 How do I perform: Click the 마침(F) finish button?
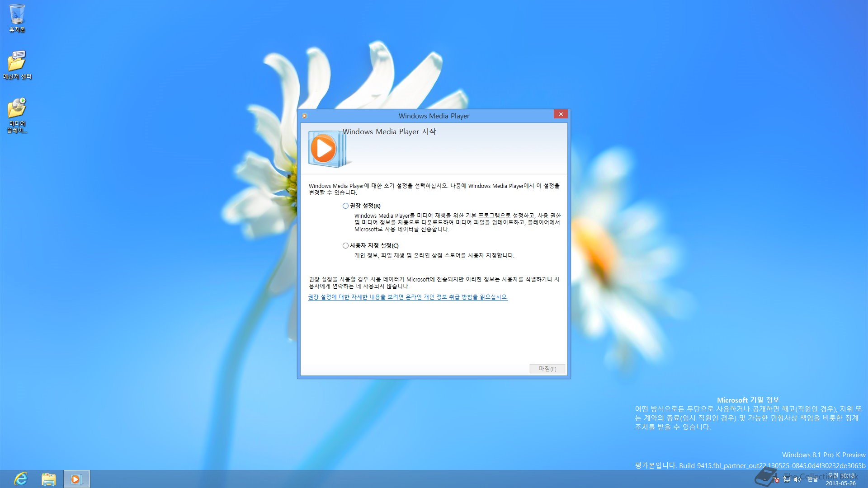(x=547, y=369)
